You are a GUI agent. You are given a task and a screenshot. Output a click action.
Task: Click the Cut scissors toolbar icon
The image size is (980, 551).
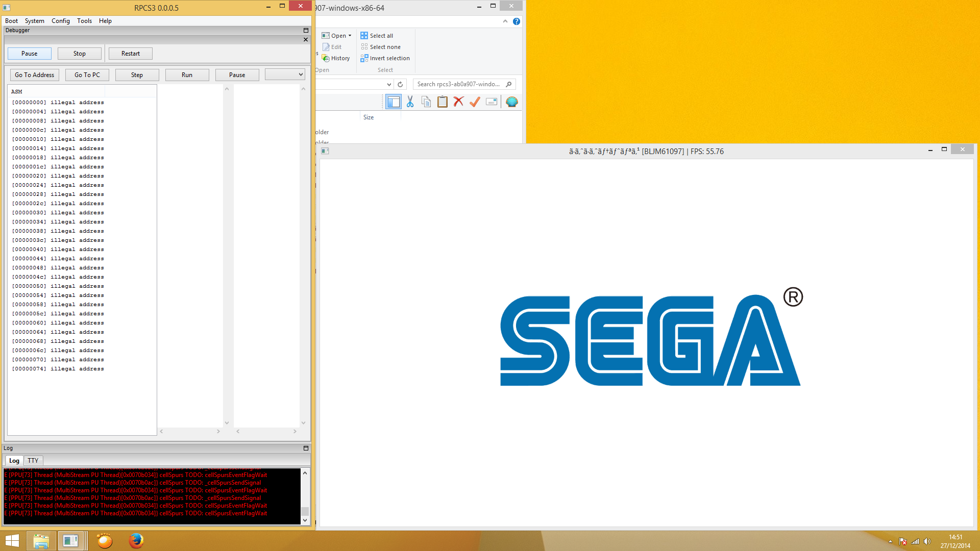[410, 102]
